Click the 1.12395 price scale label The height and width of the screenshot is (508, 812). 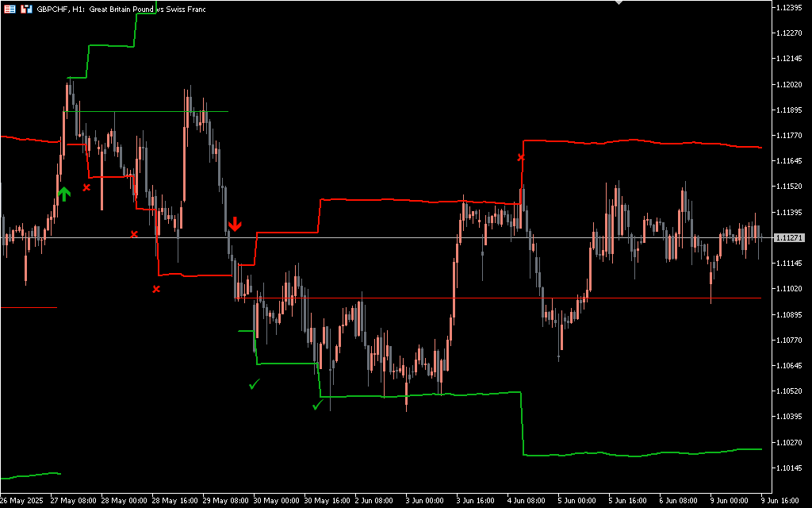tap(791, 7)
